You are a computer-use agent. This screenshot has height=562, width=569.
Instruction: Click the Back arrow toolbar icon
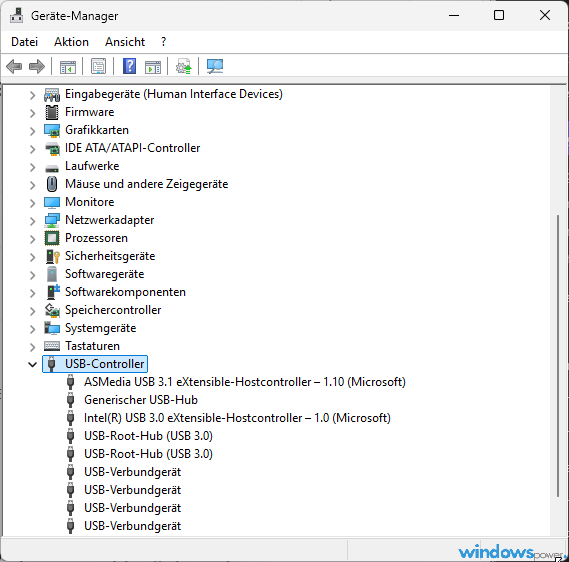point(14,66)
